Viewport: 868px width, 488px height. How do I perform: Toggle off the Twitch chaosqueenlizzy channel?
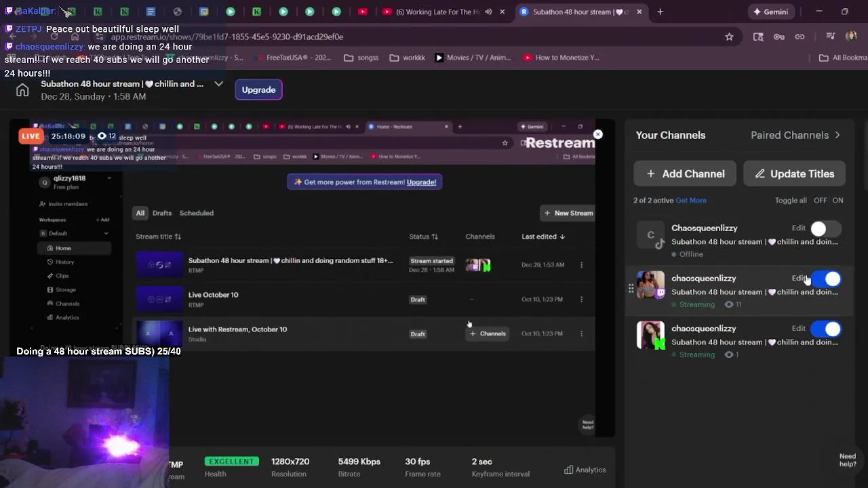pos(825,279)
